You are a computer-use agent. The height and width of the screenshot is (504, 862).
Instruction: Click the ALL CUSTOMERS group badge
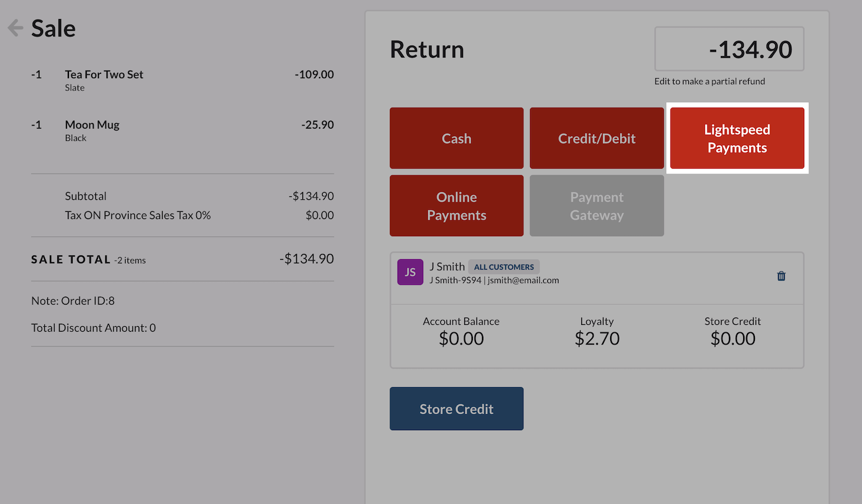point(504,267)
